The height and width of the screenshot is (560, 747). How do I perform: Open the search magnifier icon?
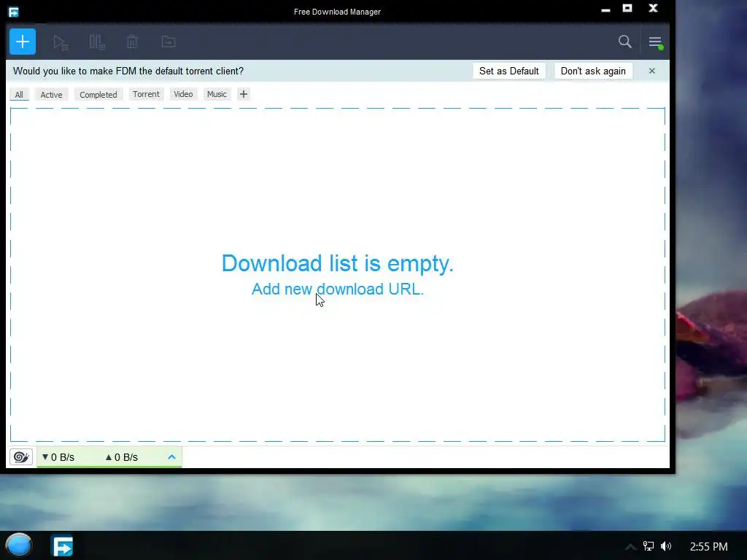click(624, 42)
